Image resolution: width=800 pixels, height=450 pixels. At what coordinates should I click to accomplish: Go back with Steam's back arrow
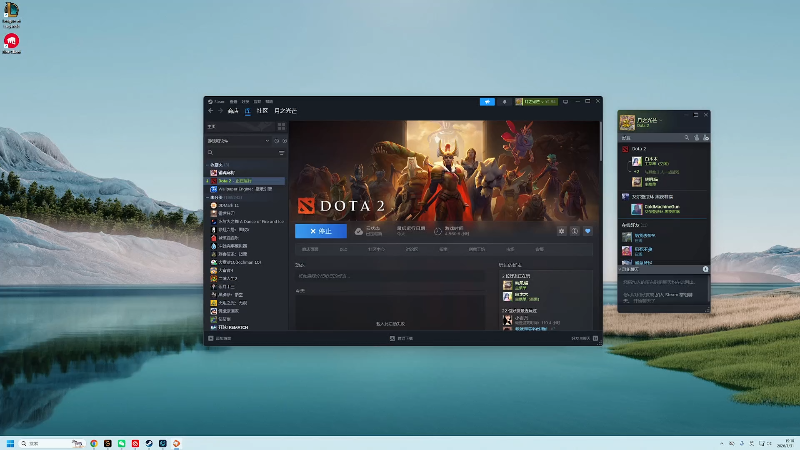pyautogui.click(x=211, y=111)
